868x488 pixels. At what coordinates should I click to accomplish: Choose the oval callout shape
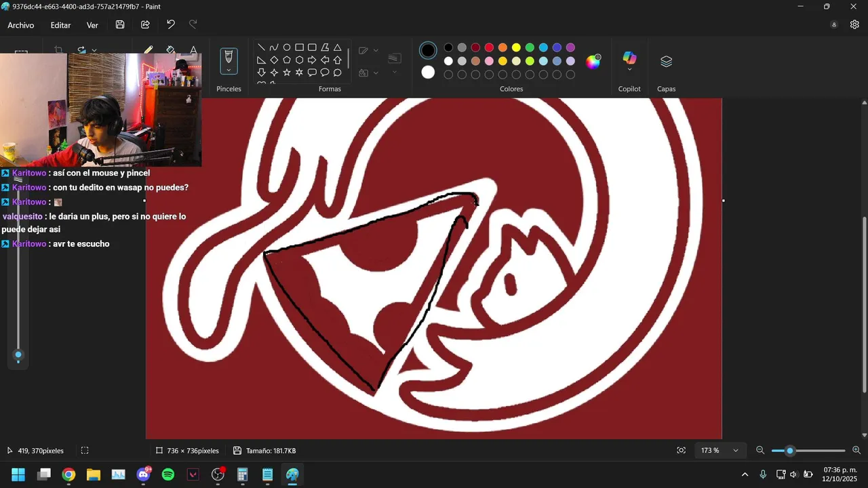(325, 73)
